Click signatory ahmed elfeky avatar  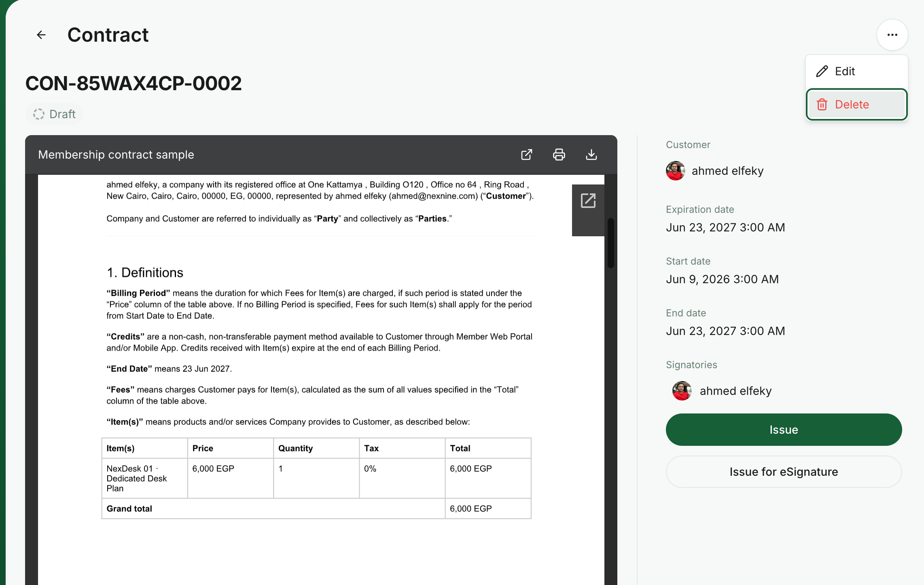682,391
